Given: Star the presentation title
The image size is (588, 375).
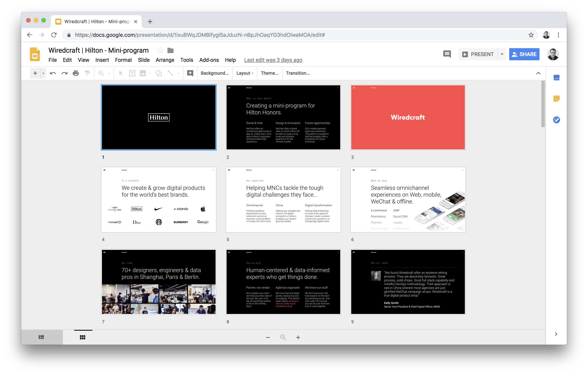Looking at the screenshot, I should 160,50.
